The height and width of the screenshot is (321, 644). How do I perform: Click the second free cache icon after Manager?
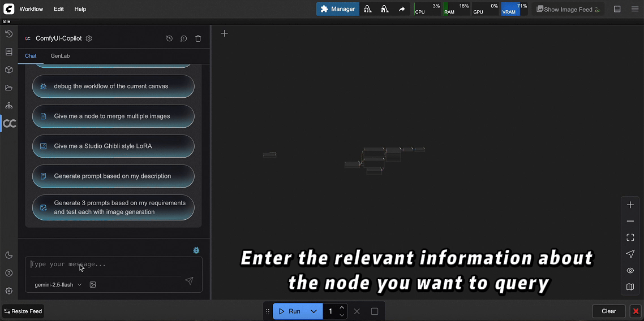pos(385,9)
